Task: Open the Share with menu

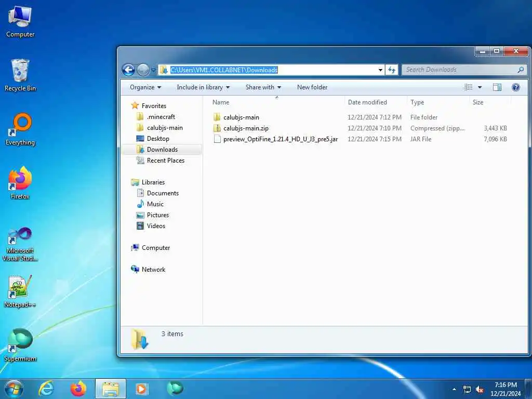Action: [263, 87]
